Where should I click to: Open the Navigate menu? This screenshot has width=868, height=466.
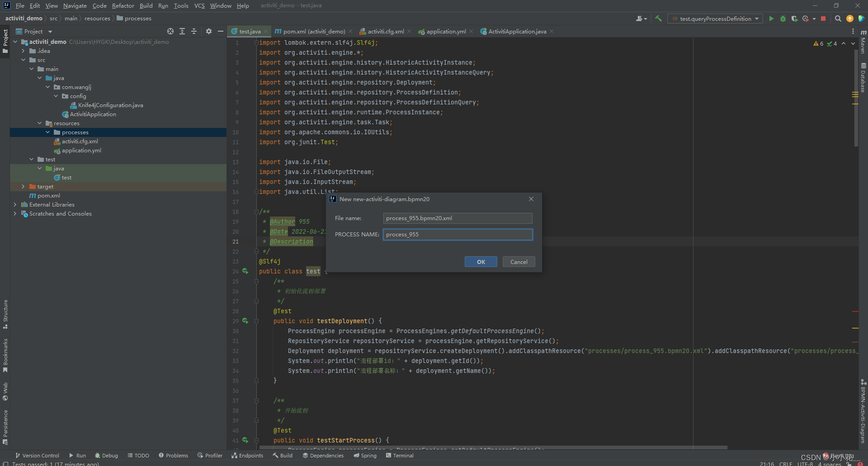pos(75,5)
